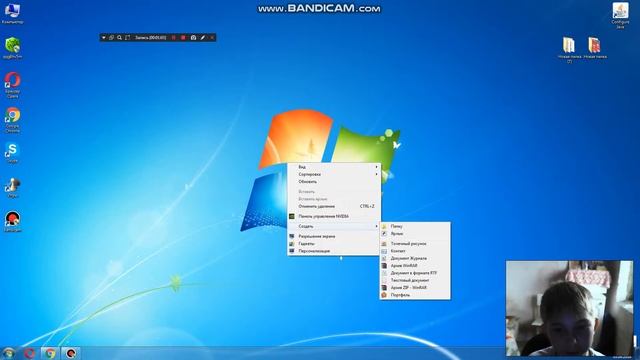Open Bandicam from the taskbar

click(x=71, y=353)
